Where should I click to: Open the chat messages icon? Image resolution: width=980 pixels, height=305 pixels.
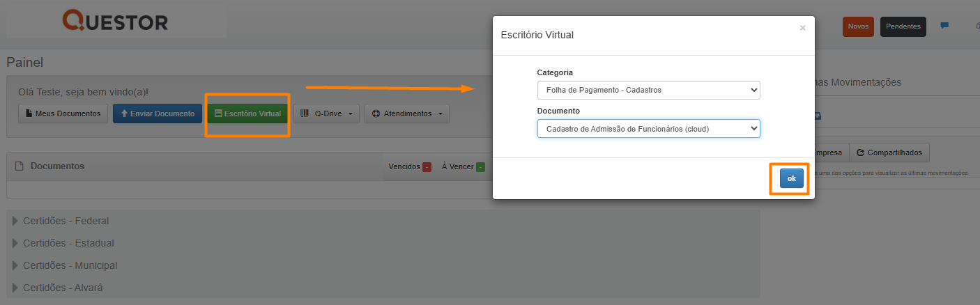[944, 26]
